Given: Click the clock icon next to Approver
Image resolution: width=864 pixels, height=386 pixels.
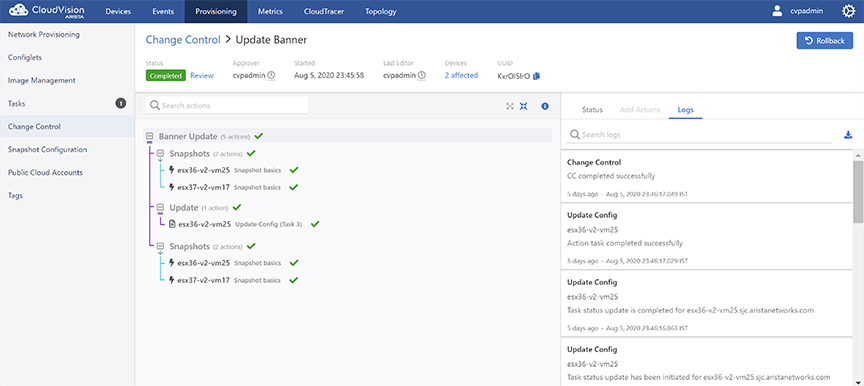Looking at the screenshot, I should coord(271,76).
